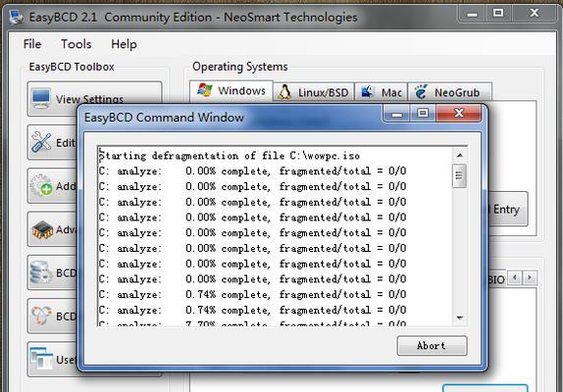The width and height of the screenshot is (563, 392).
Task: Click the EasyBCD app icon in title bar
Action: [16, 17]
